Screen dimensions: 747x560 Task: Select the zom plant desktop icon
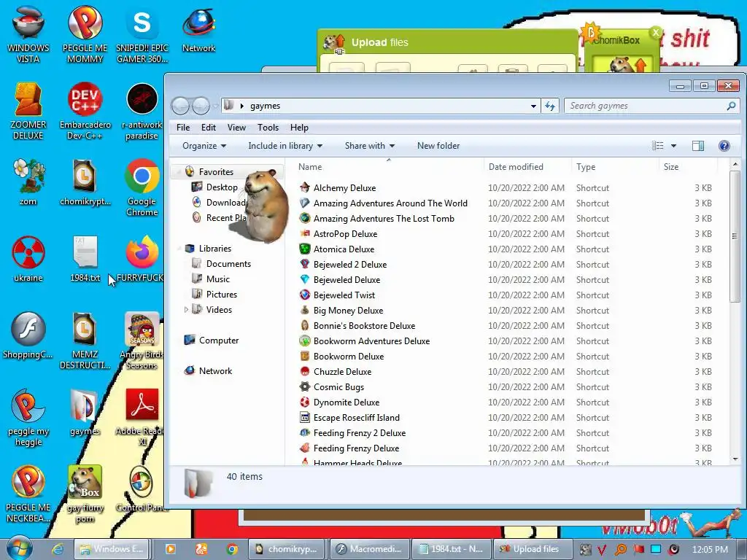[28, 182]
